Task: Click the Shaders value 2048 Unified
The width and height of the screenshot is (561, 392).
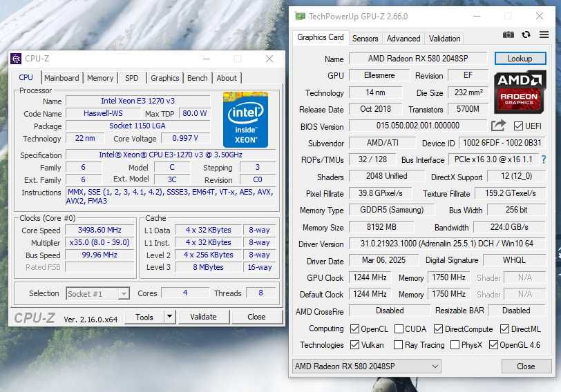Action: pyautogui.click(x=387, y=176)
